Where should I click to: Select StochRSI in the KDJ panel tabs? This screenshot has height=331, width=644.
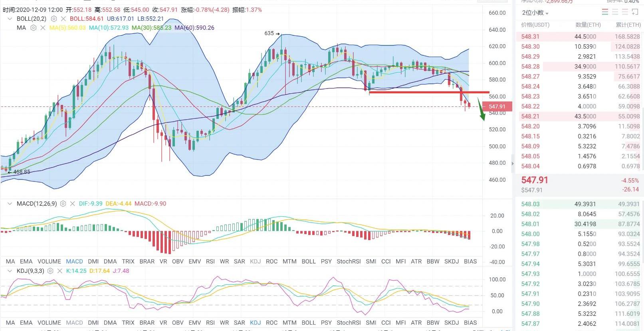click(x=349, y=323)
